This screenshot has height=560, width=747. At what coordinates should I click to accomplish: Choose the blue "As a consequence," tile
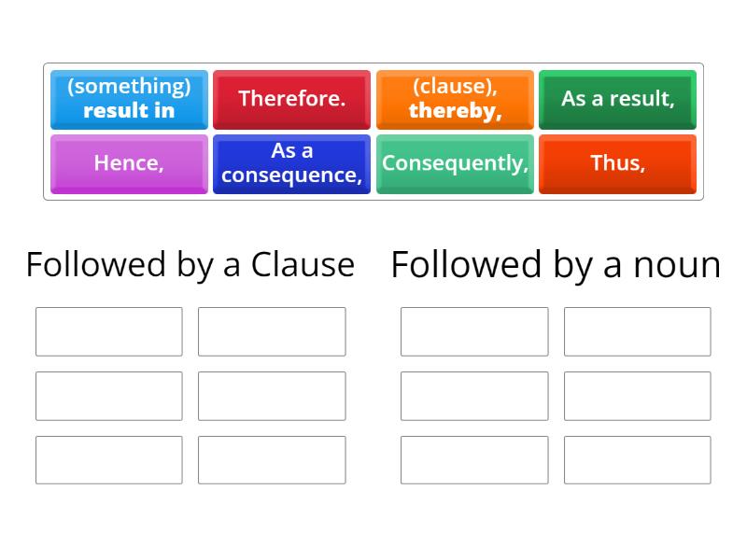pyautogui.click(x=291, y=163)
